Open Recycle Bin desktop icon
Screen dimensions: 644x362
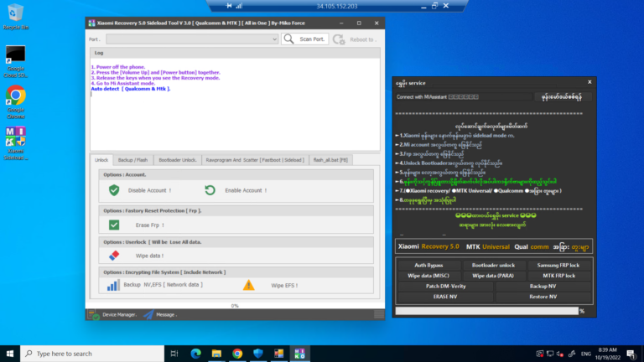[x=16, y=17]
